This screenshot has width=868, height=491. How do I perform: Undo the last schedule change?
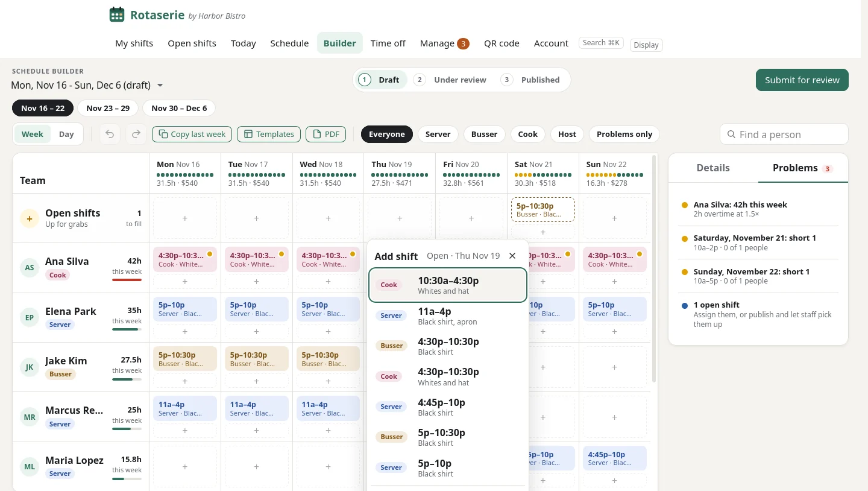(x=110, y=134)
